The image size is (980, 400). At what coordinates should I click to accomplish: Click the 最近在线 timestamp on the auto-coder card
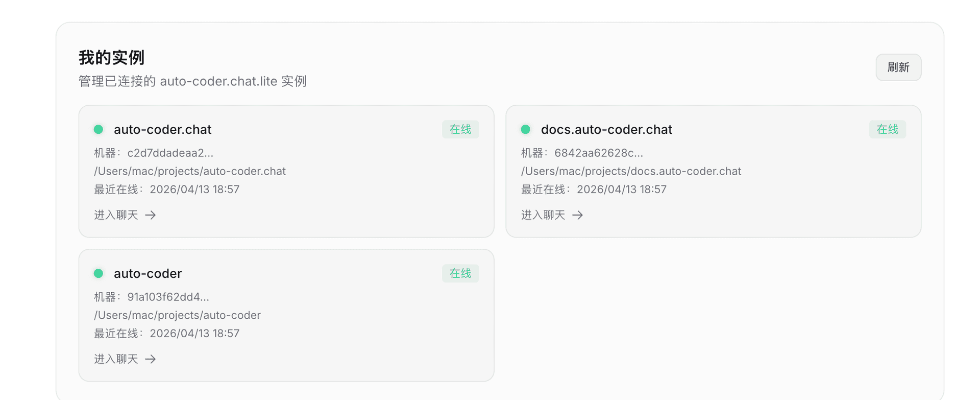click(166, 333)
